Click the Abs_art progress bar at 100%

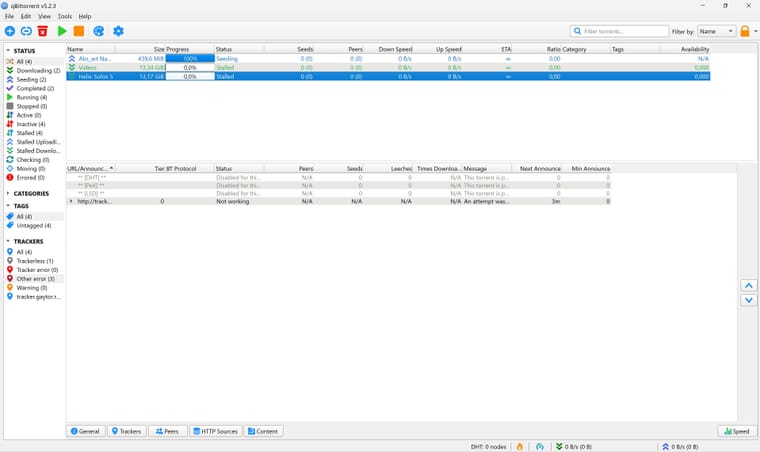coord(190,59)
